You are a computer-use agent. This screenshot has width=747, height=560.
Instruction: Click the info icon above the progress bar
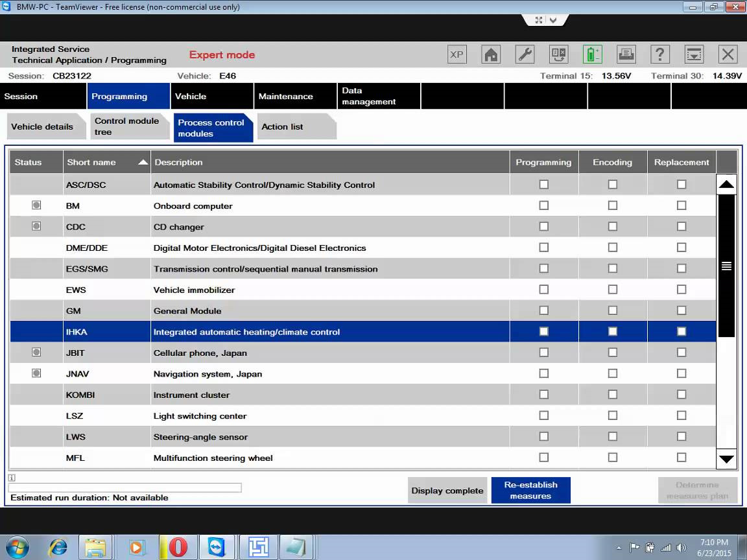(x=12, y=478)
